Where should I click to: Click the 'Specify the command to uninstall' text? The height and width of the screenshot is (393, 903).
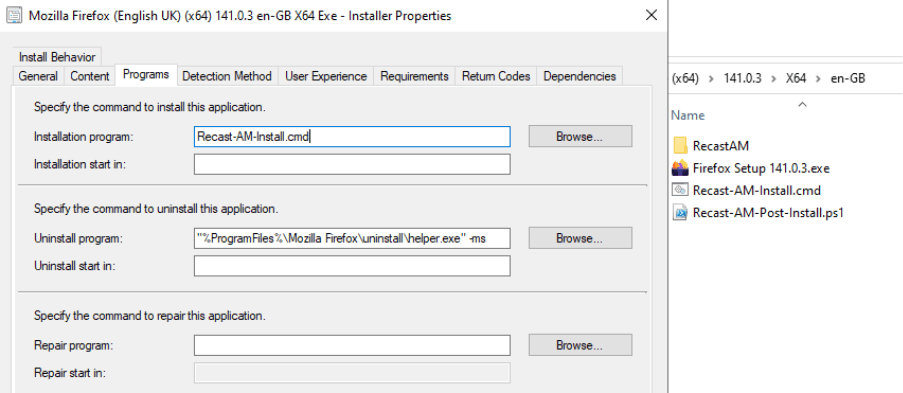tap(156, 209)
